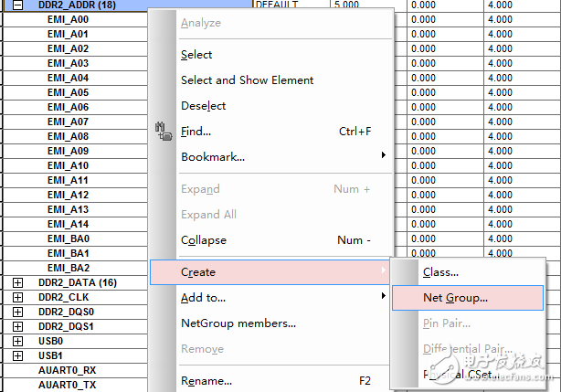
Task: Click the DDR2_ADDR (18) group name
Action: pyautogui.click(x=78, y=5)
